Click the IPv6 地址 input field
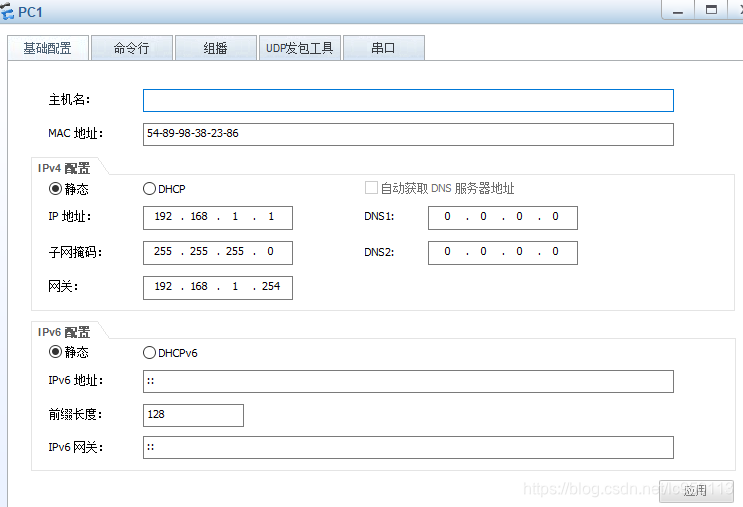This screenshot has height=507, width=743. point(408,381)
